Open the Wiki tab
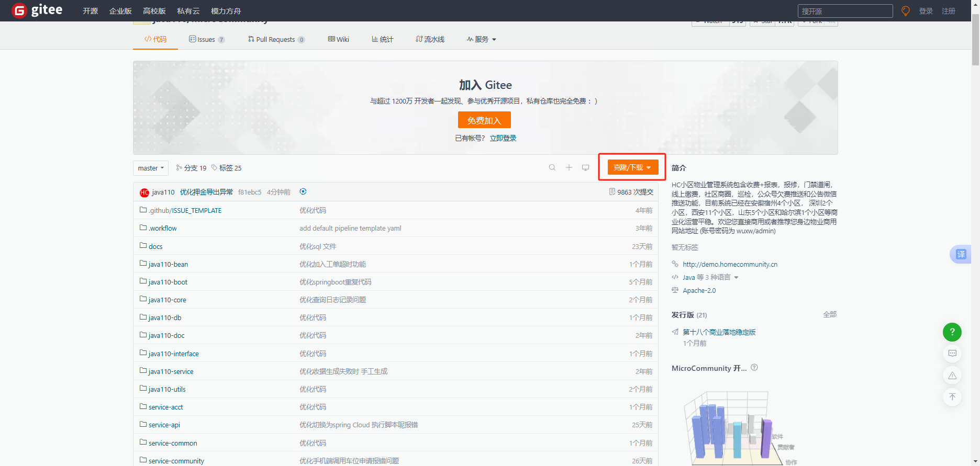 [339, 39]
